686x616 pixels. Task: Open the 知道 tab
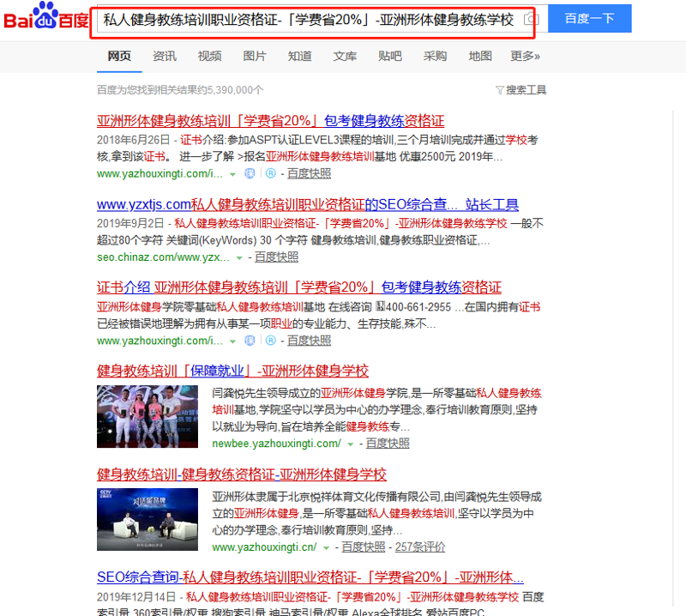click(299, 56)
